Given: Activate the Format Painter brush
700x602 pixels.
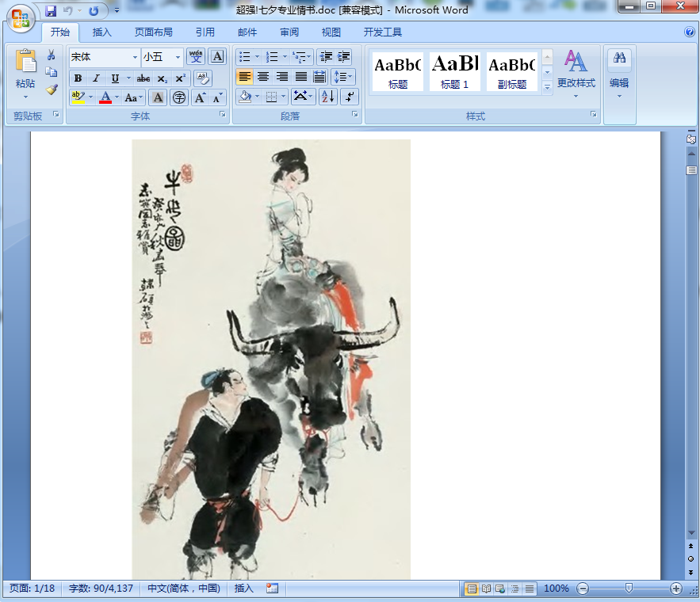Looking at the screenshot, I should 52,90.
